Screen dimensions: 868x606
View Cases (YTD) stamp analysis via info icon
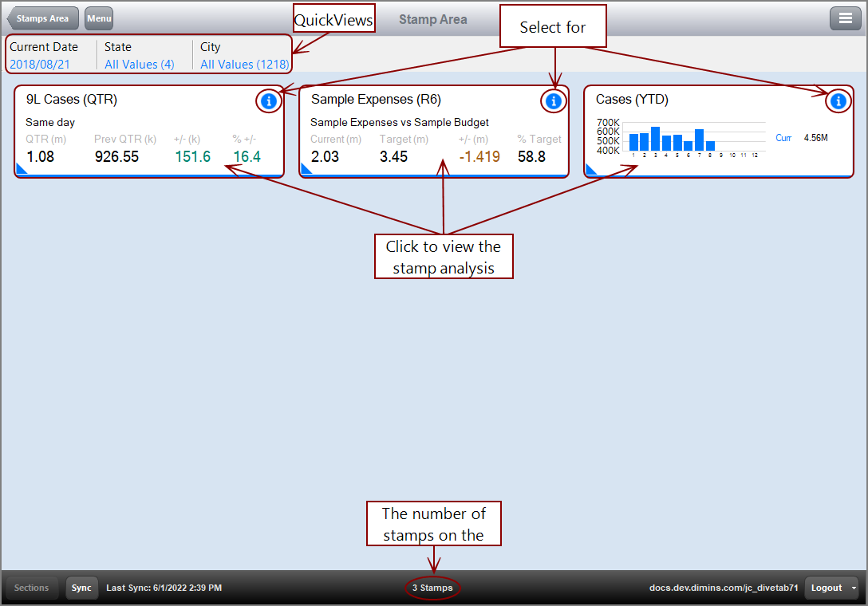[x=838, y=101]
